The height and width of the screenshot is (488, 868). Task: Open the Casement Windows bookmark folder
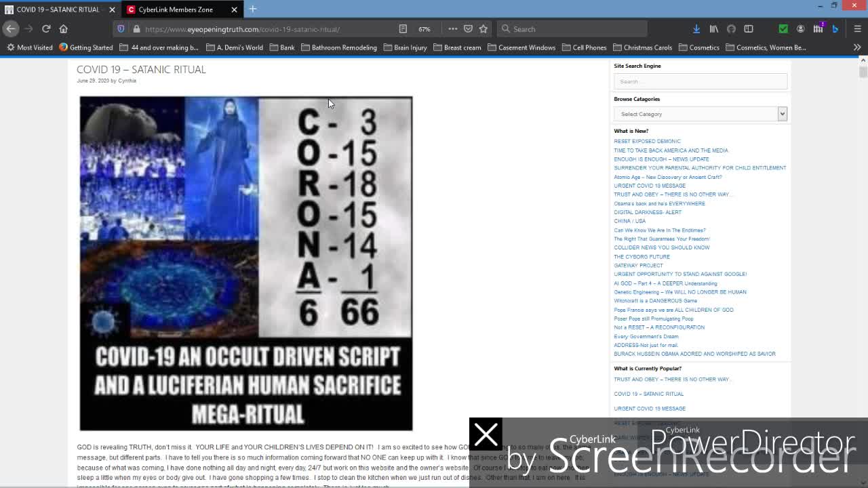tap(521, 47)
